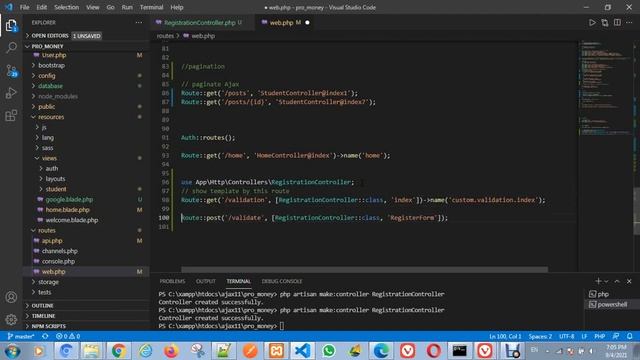Open the Explorer view in activity bar

click(11, 25)
